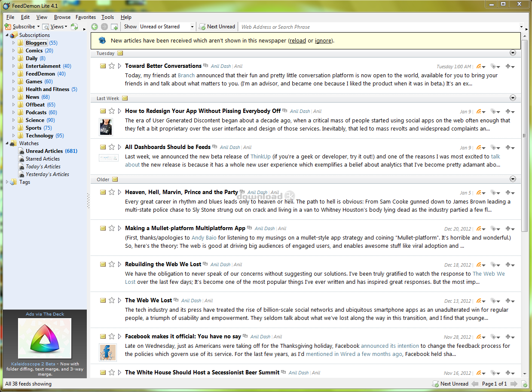
Task: Open tag menu for Heaven, Hell, Marvin article
Action: (495, 193)
